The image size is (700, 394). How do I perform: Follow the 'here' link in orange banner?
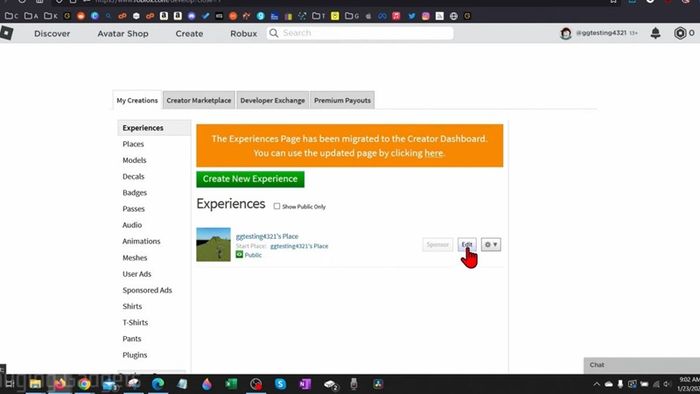[x=433, y=153]
